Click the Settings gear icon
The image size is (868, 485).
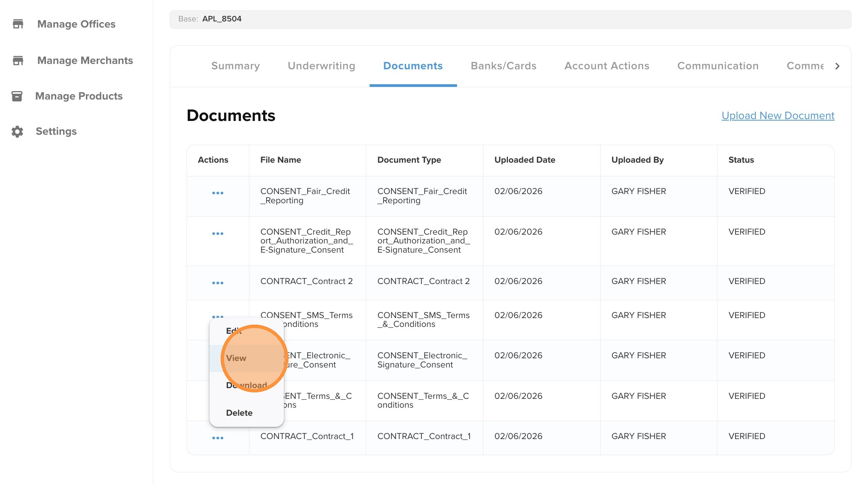click(x=17, y=131)
